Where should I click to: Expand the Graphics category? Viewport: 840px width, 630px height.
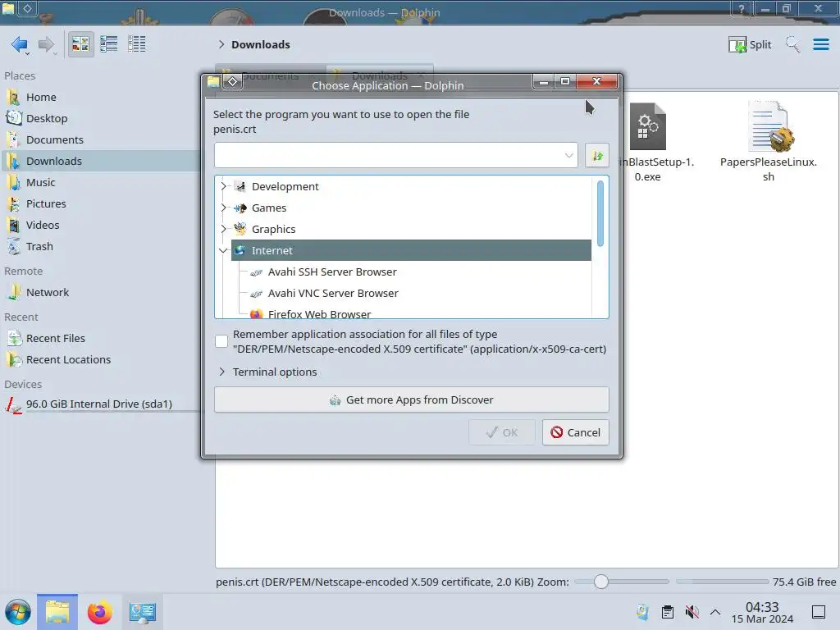223,230
